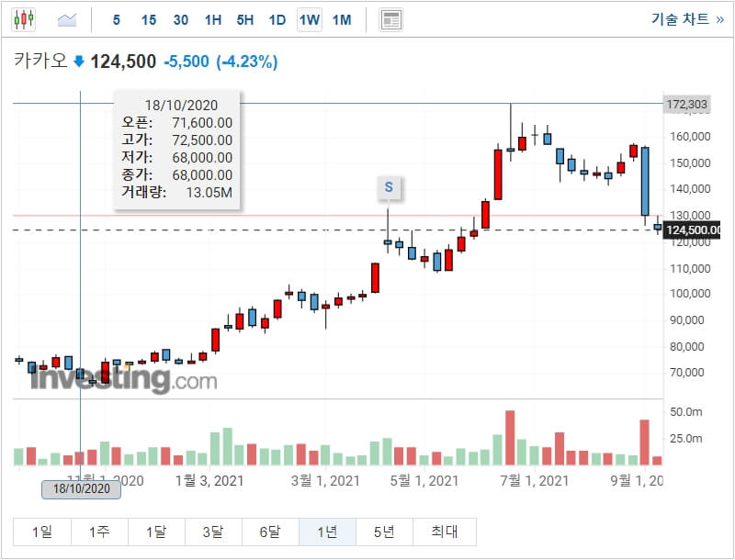This screenshot has width=735, height=560.
Task: Click the 1월 3, 2021 axis date
Action: coord(209,480)
